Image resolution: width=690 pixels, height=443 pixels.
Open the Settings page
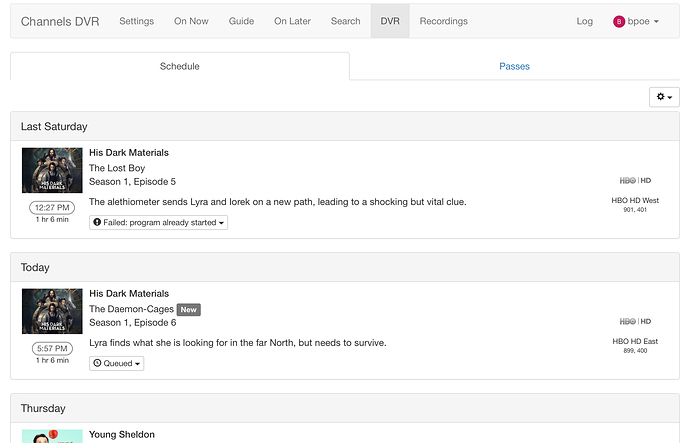pyautogui.click(x=136, y=21)
